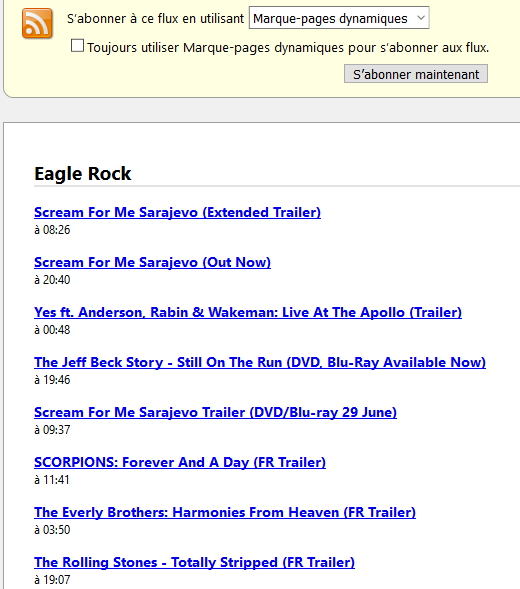Enable the Toujours utiliser Marque-pages dynamiques checkbox
This screenshot has height=589, width=520.
(x=77, y=46)
